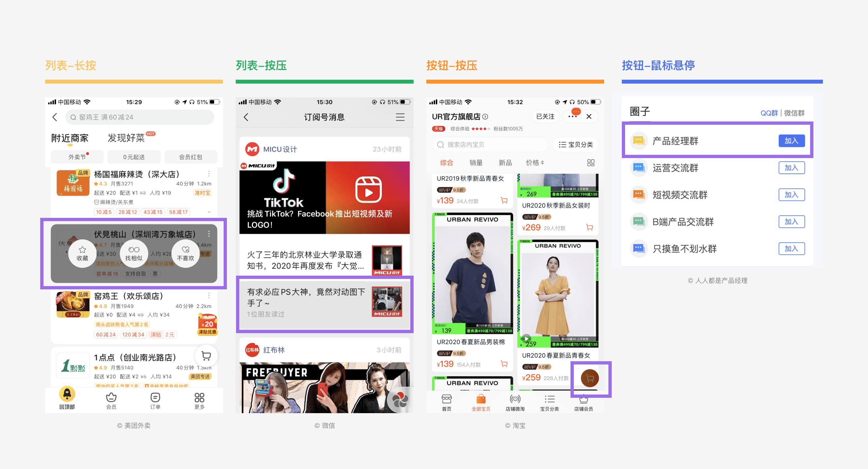The height and width of the screenshot is (469, 868).
Task: Tap the 收藏 star icon
Action: (x=82, y=250)
